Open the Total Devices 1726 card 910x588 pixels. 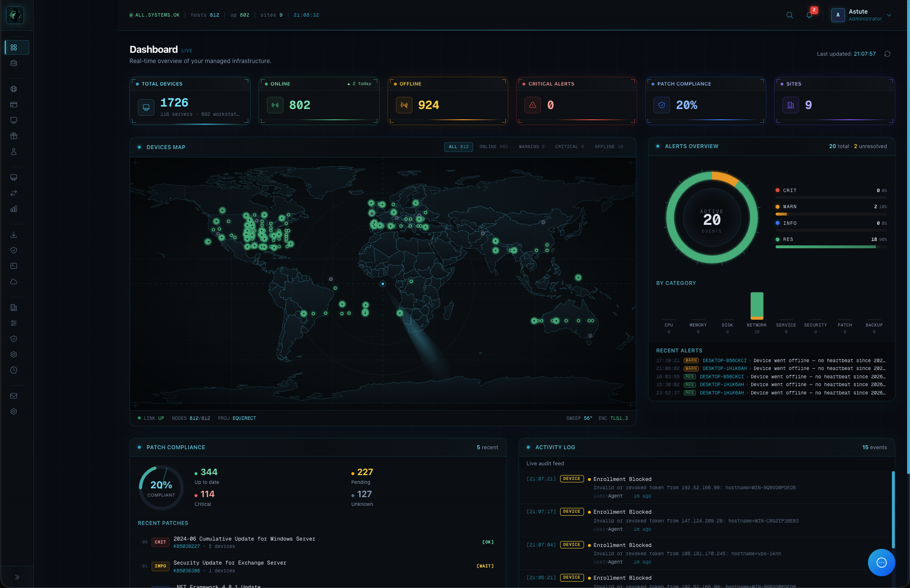[x=190, y=101]
